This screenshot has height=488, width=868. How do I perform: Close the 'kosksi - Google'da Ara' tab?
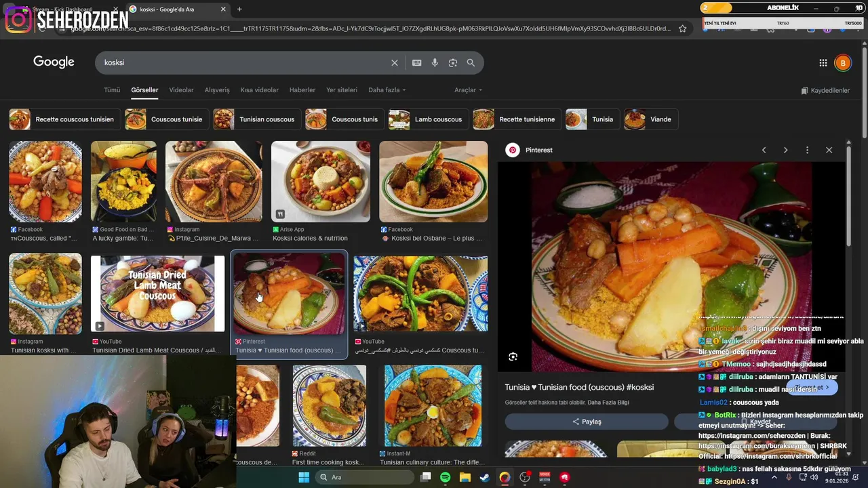223,9
